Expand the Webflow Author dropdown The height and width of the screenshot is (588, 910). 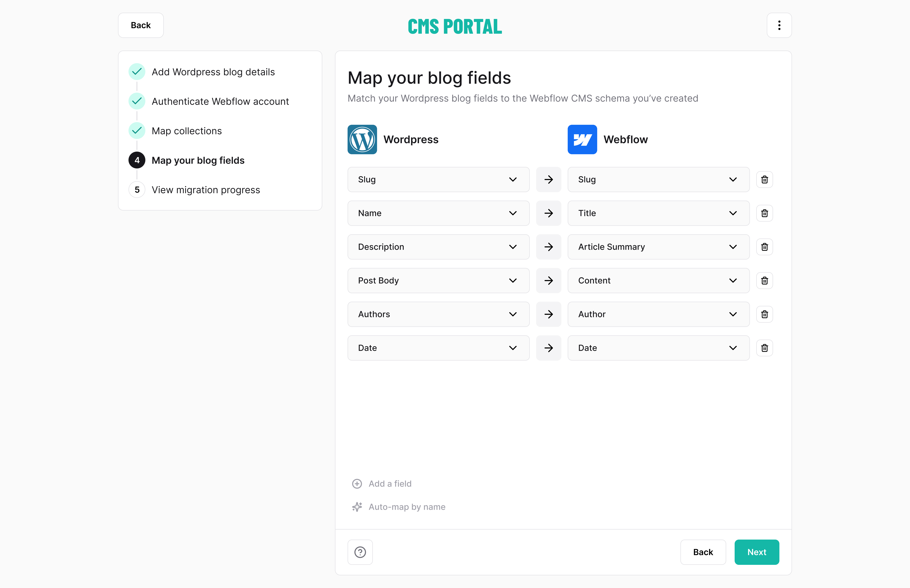coord(658,314)
